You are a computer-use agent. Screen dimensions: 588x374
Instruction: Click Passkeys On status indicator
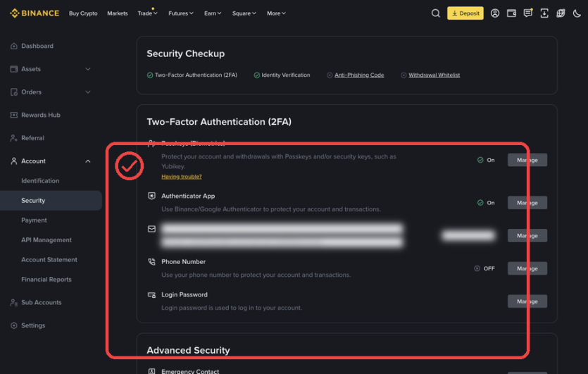486,160
